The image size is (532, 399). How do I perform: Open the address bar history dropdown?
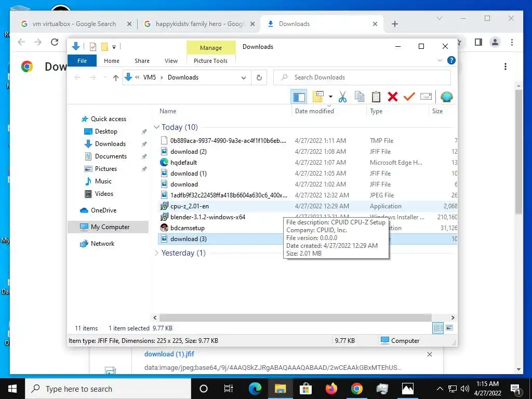pyautogui.click(x=244, y=78)
